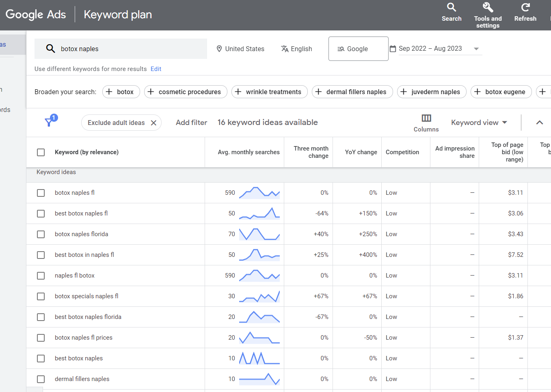Click trend sparkline for botox naples fl
The height and width of the screenshot is (392, 551).
click(259, 193)
